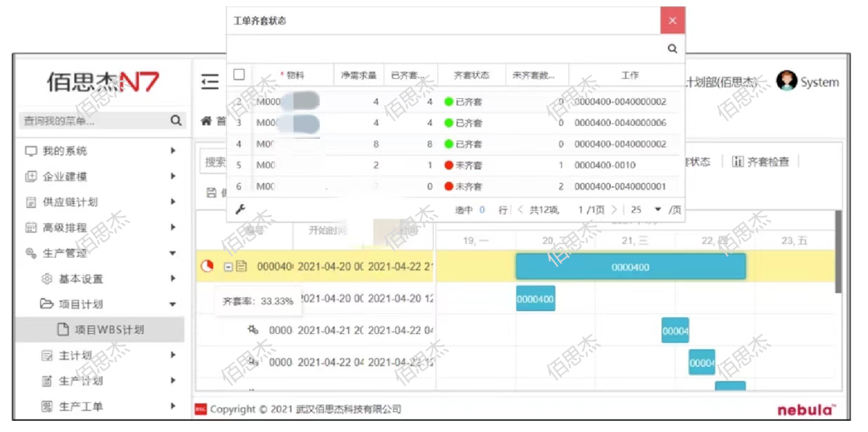The image size is (868, 432).
Task: Click the red pie-chart 齐套率 icon in highlighted row
Action: point(207,266)
